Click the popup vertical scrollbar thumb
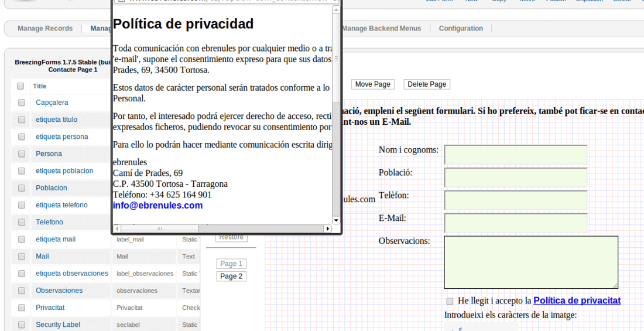The width and height of the screenshot is (644, 331). (336, 59)
